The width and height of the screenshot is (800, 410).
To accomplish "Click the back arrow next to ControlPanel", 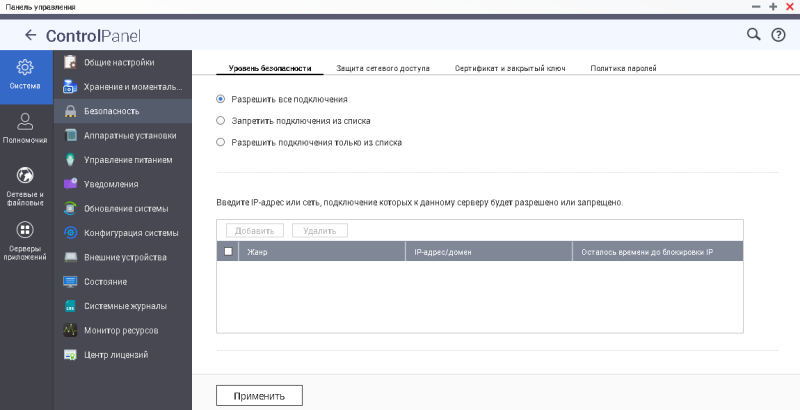I will (x=31, y=35).
